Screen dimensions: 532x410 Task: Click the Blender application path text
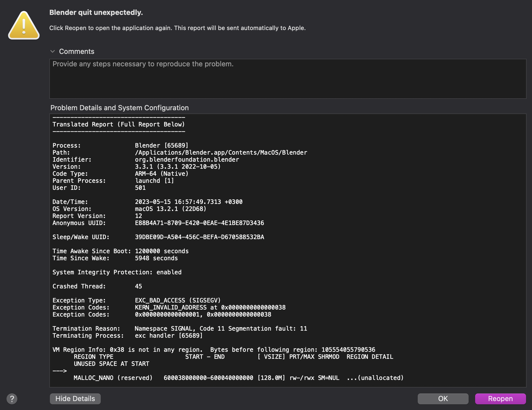tap(221, 152)
